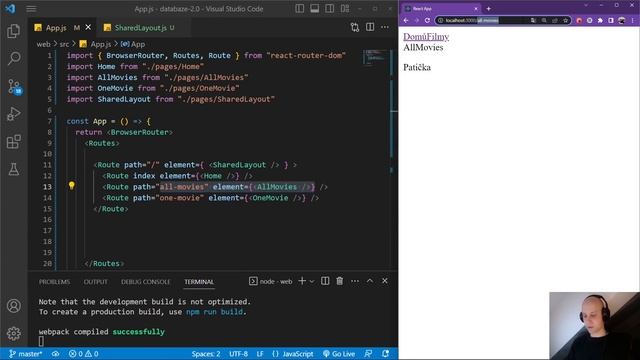Open changes compare icon in editor toolbar
The image size is (640, 360).
[355, 27]
